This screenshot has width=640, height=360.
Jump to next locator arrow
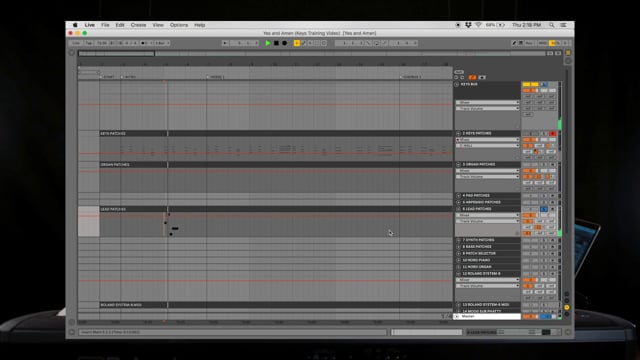click(x=462, y=77)
